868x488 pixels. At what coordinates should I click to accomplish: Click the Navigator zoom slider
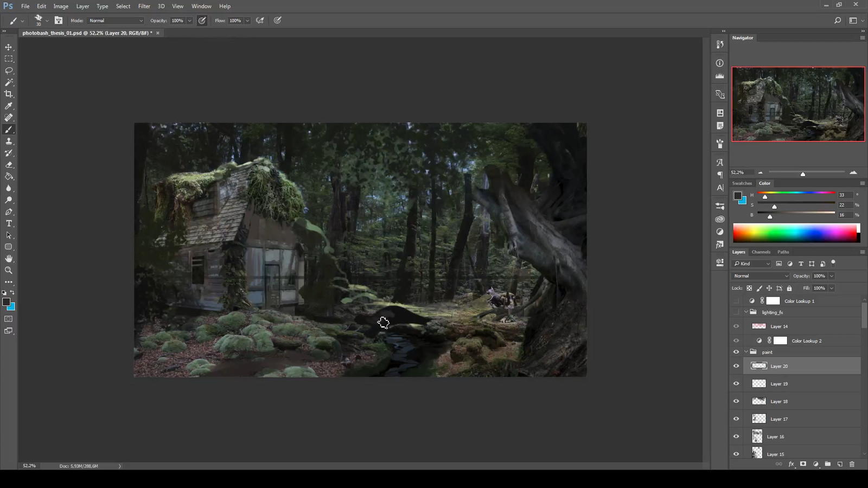pos(807,172)
